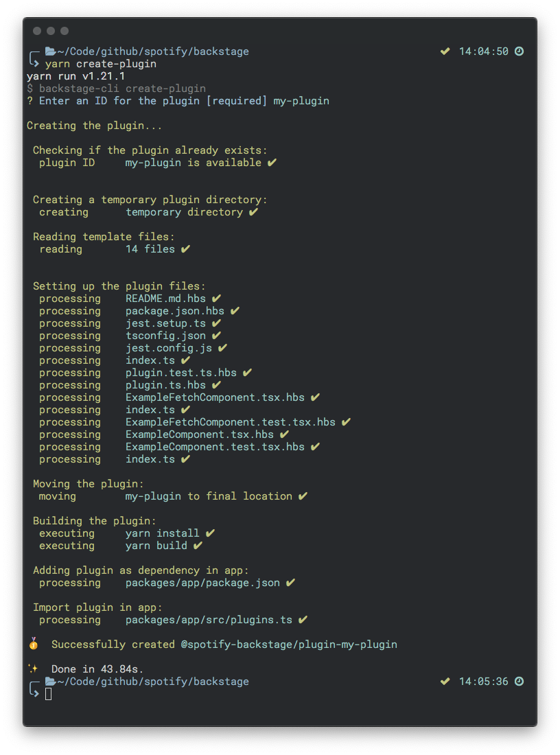Viewport: 560px width, 755px height.
Task: Click the yarn create-plugin command text
Action: point(101,64)
